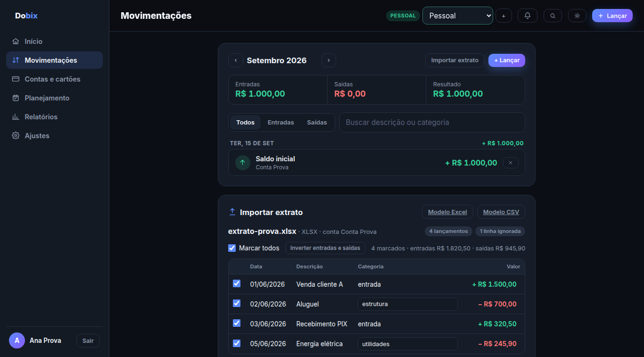Switch to Saídas filter tab
The image size is (644, 357).
click(317, 122)
